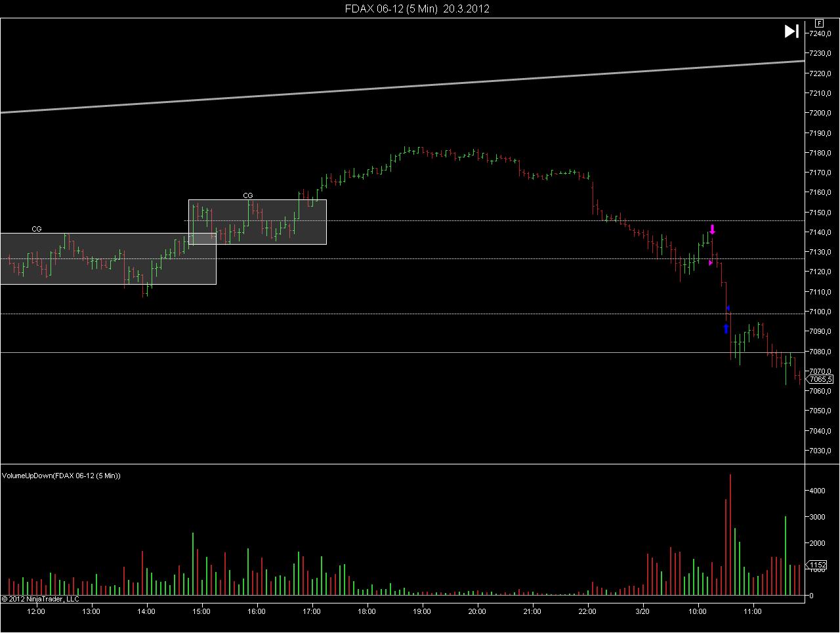Click the VolumeUpDown indicator label

[x=62, y=476]
